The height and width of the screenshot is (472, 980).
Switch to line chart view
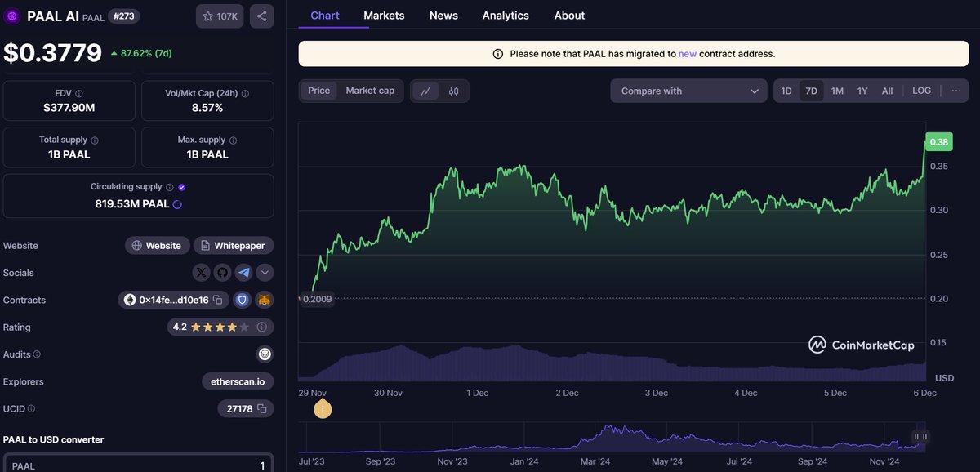[x=425, y=91]
